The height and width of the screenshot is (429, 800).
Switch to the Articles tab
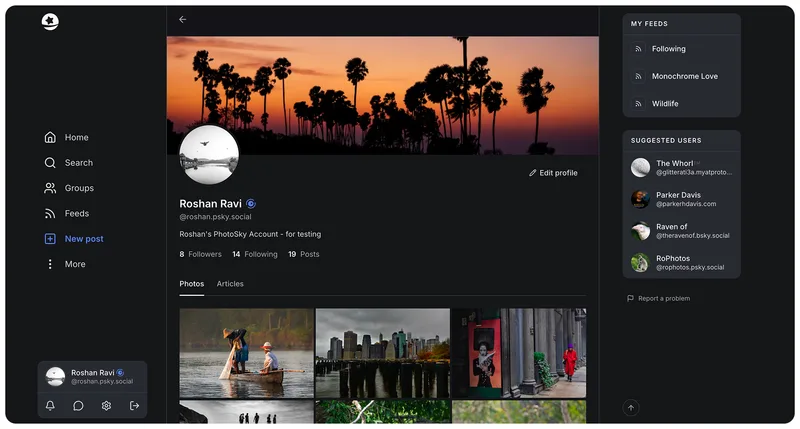point(230,284)
